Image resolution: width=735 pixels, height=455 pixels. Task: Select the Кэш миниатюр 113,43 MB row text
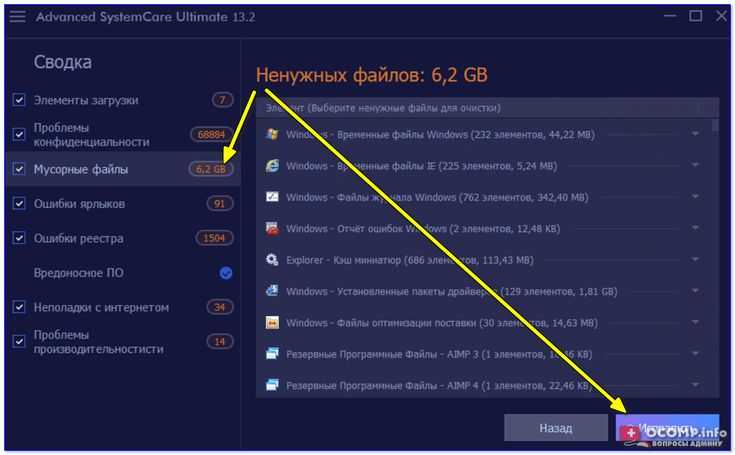tap(410, 260)
